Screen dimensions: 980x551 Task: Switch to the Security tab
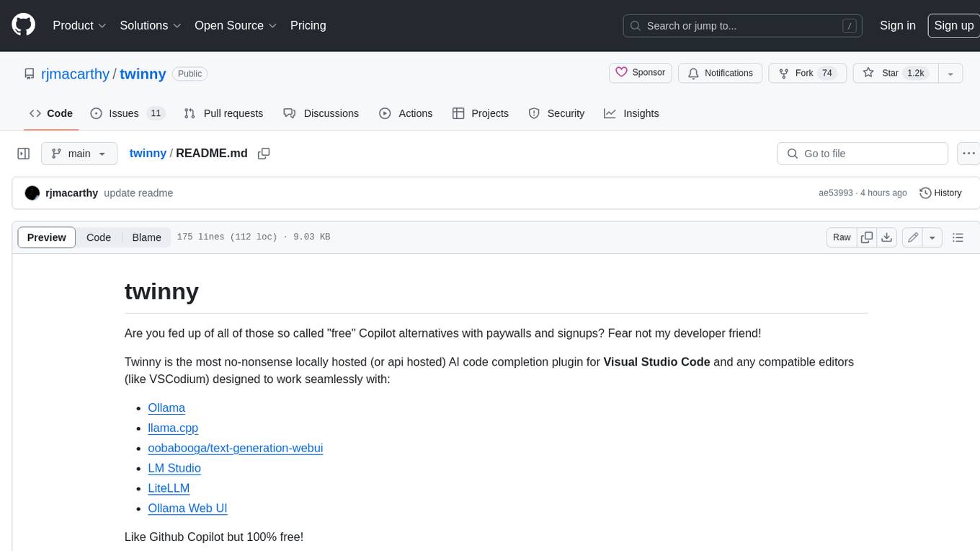point(556,113)
